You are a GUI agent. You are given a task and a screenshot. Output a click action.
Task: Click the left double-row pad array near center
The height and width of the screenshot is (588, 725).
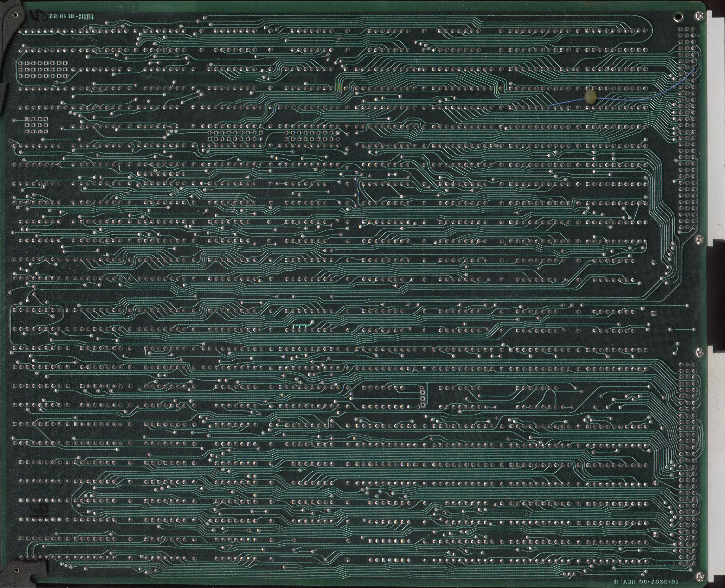coord(234,136)
